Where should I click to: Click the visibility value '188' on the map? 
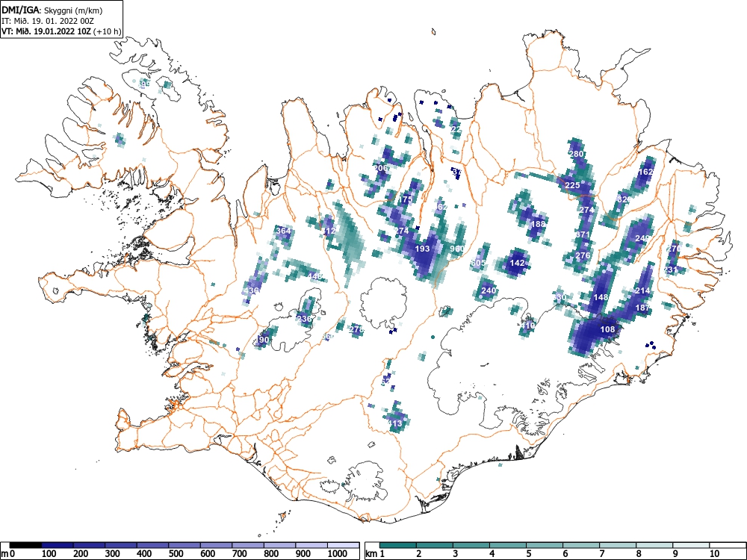point(538,224)
